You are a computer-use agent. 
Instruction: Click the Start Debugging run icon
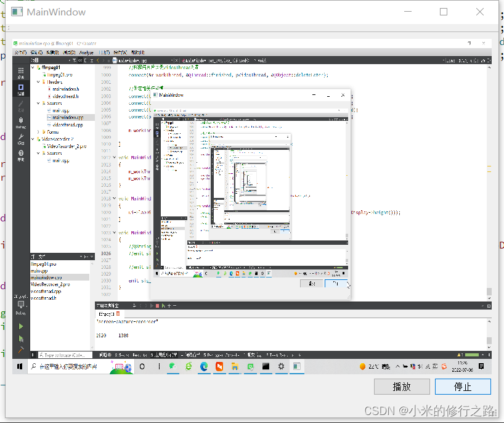pyautogui.click(x=20, y=339)
